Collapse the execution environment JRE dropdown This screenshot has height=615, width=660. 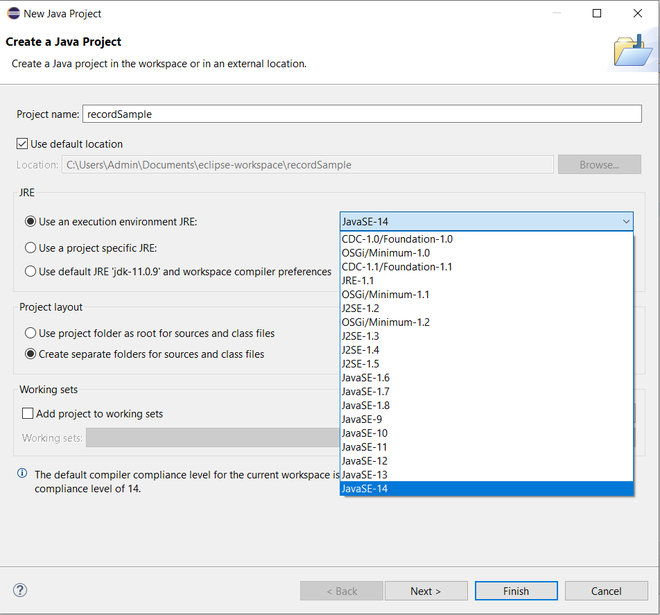point(626,222)
